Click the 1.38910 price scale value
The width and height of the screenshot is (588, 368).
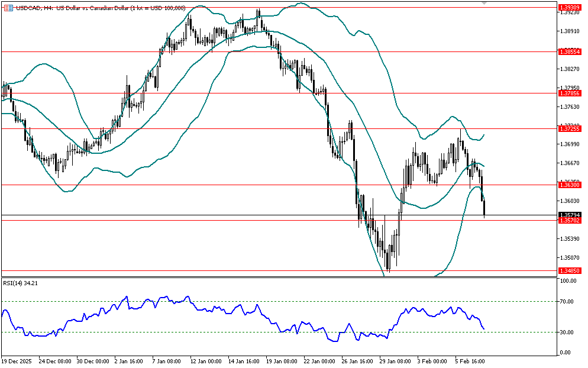click(x=569, y=31)
